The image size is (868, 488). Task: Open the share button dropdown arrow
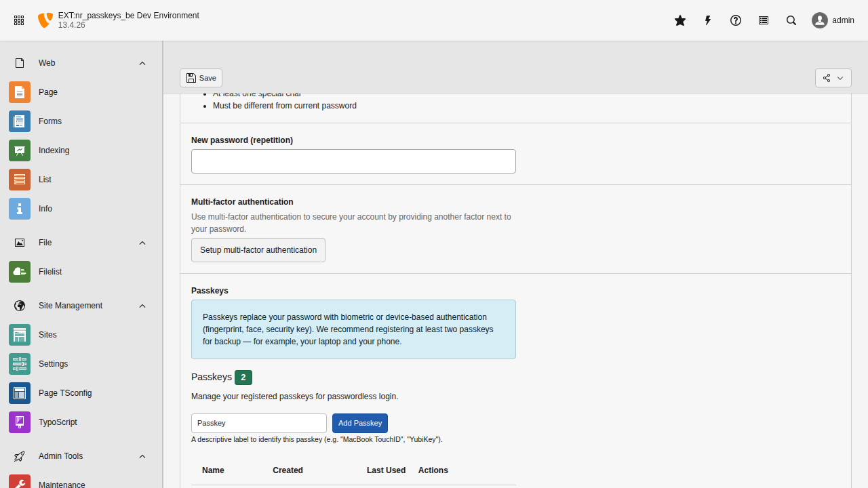841,78
